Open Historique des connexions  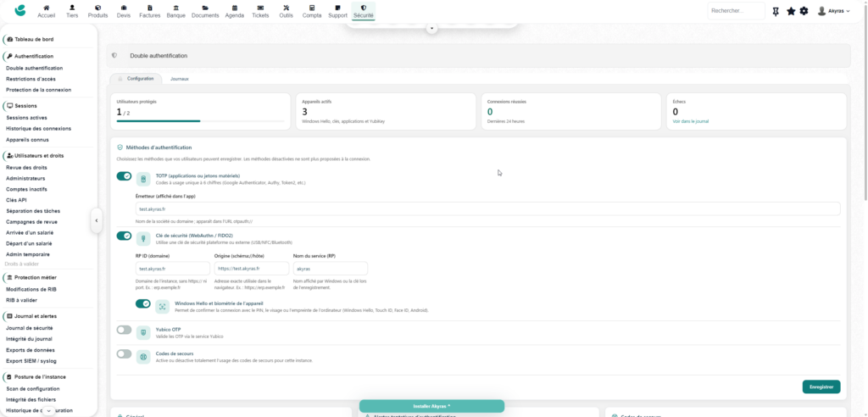pyautogui.click(x=38, y=129)
